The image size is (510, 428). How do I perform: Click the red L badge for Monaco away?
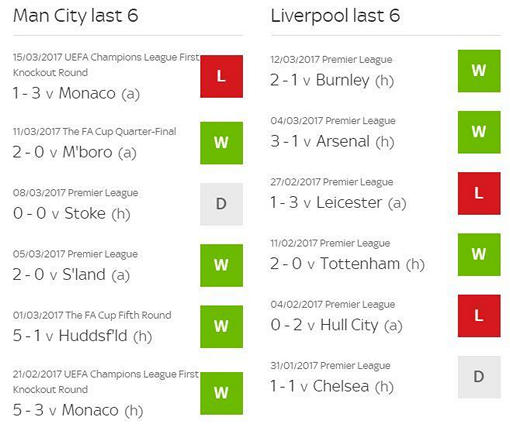pos(221,76)
